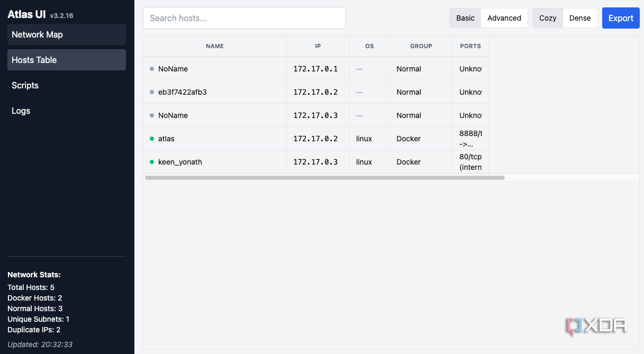Click the Duplicate IPs: 2 stat
Screen dimensions: 644x354
34,330
